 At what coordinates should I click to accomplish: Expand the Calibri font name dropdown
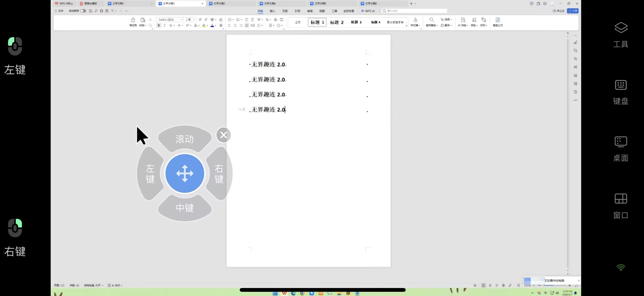tap(181, 20)
